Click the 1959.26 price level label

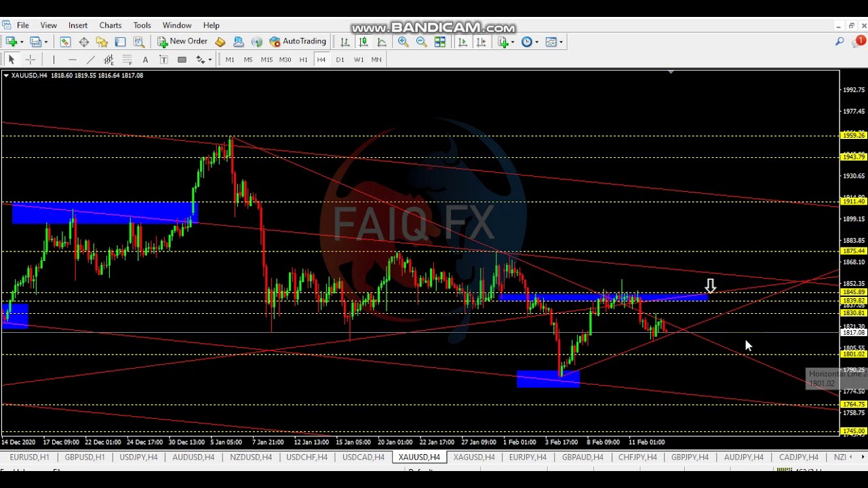[853, 136]
